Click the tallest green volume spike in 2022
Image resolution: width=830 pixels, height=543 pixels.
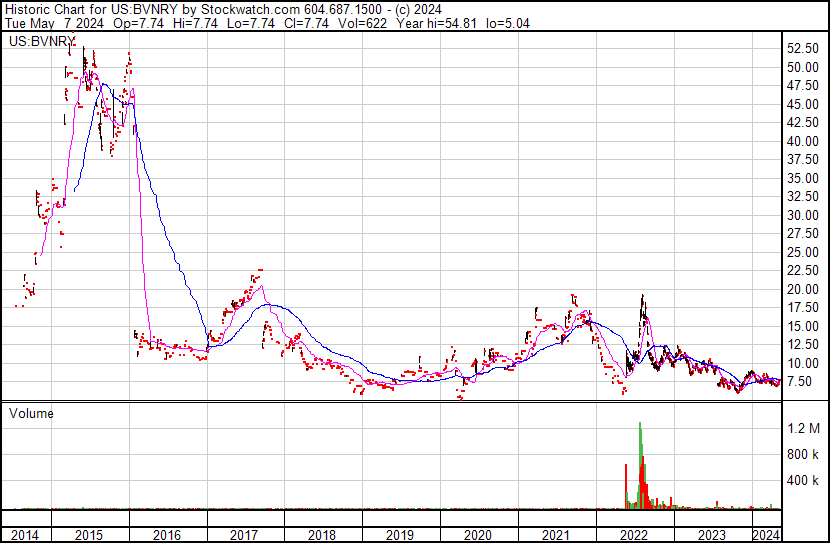click(639, 430)
